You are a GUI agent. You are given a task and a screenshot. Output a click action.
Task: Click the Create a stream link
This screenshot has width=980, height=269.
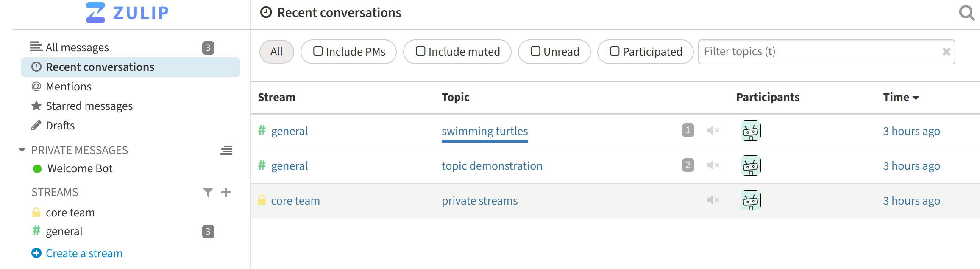point(84,253)
